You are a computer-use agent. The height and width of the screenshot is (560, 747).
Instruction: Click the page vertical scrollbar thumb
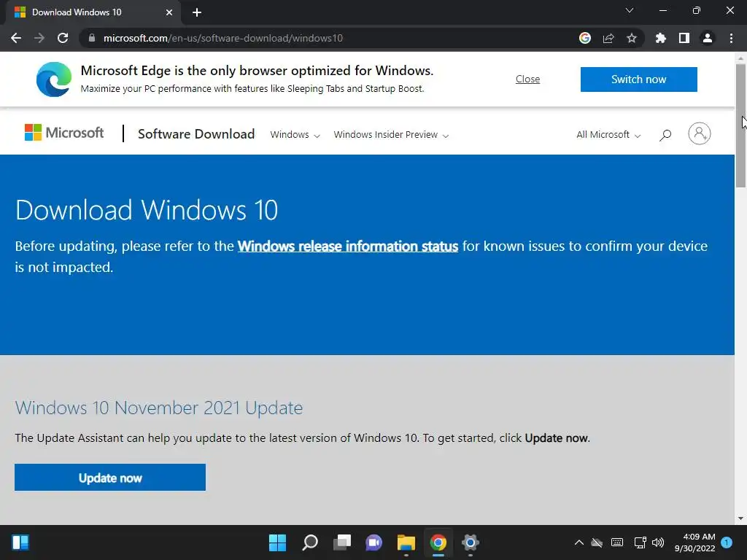[x=740, y=126]
